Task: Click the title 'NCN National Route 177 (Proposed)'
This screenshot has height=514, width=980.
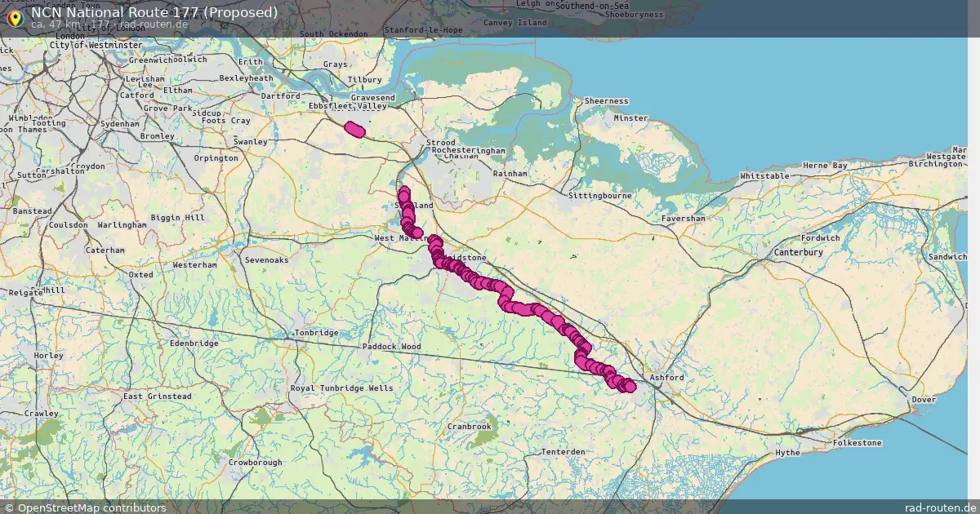Action: tap(154, 12)
